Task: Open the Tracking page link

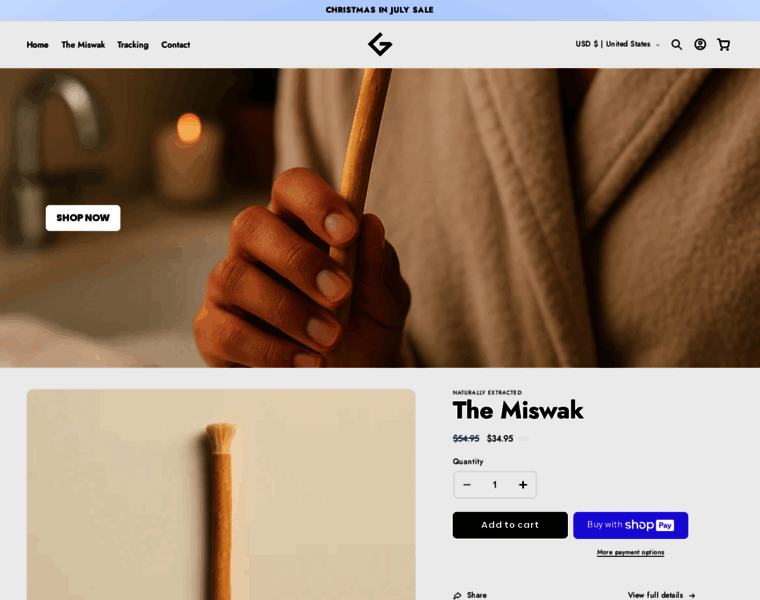Action: pos(133,45)
